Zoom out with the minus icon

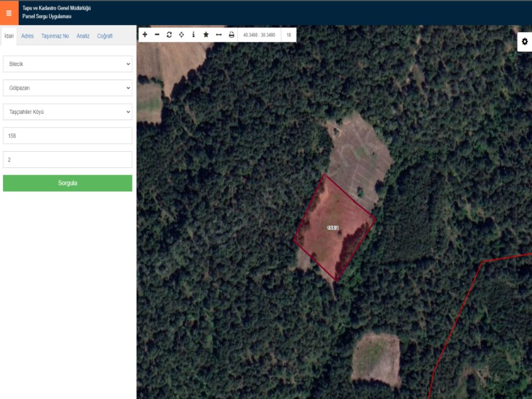[x=157, y=35]
